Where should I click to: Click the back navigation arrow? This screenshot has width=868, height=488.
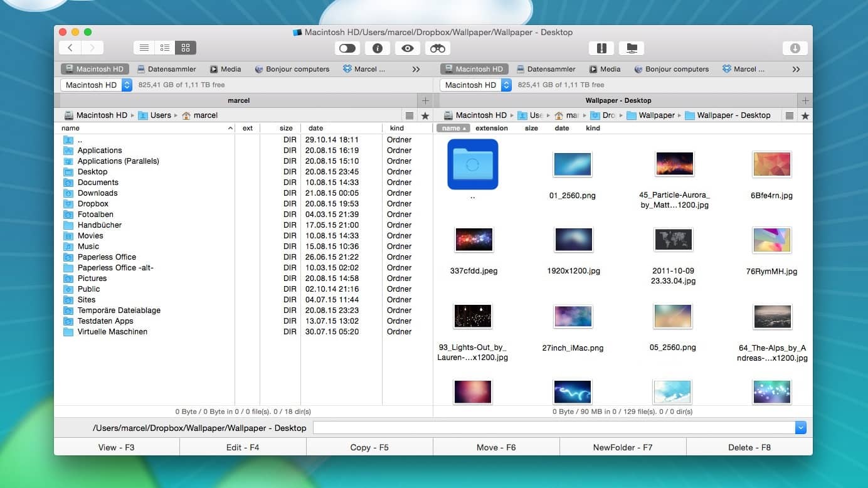pyautogui.click(x=70, y=48)
